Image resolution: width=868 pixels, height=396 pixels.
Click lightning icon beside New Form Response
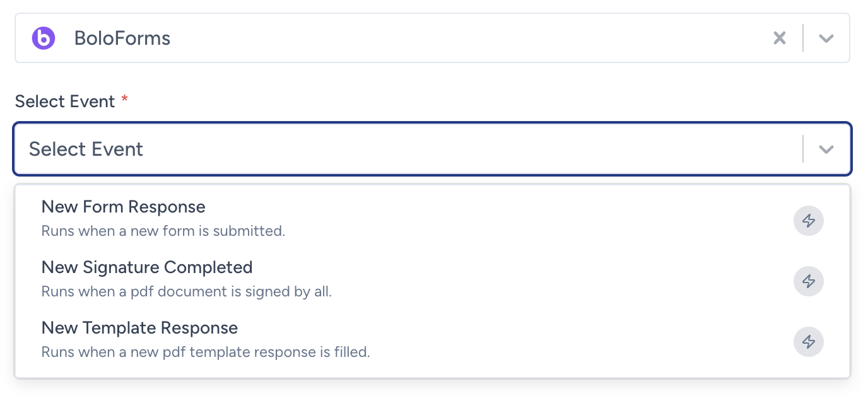(809, 221)
